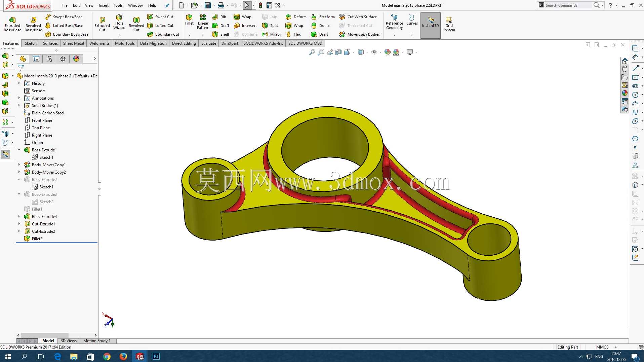Select the Plain Carbon Steel material
This screenshot has width=644, height=362.
pos(44,113)
